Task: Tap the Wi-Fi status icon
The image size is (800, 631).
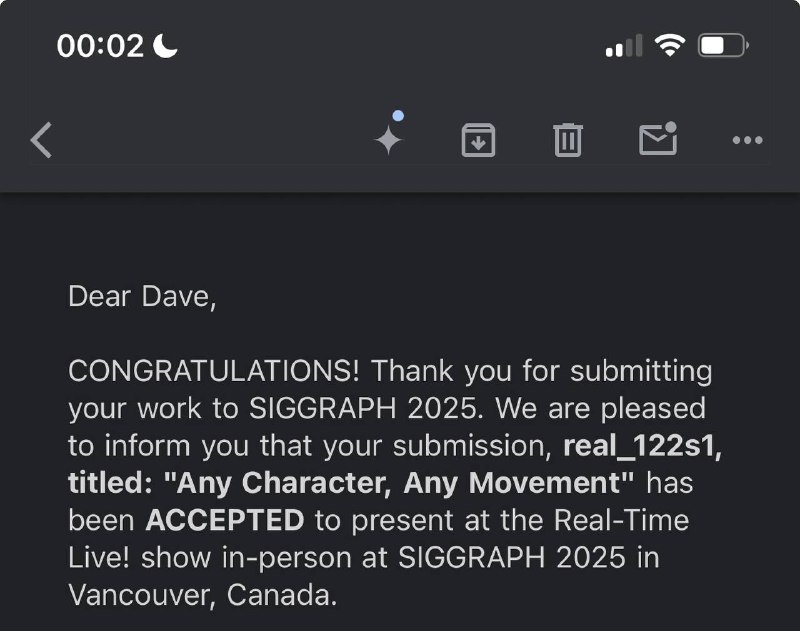Action: pos(670,45)
